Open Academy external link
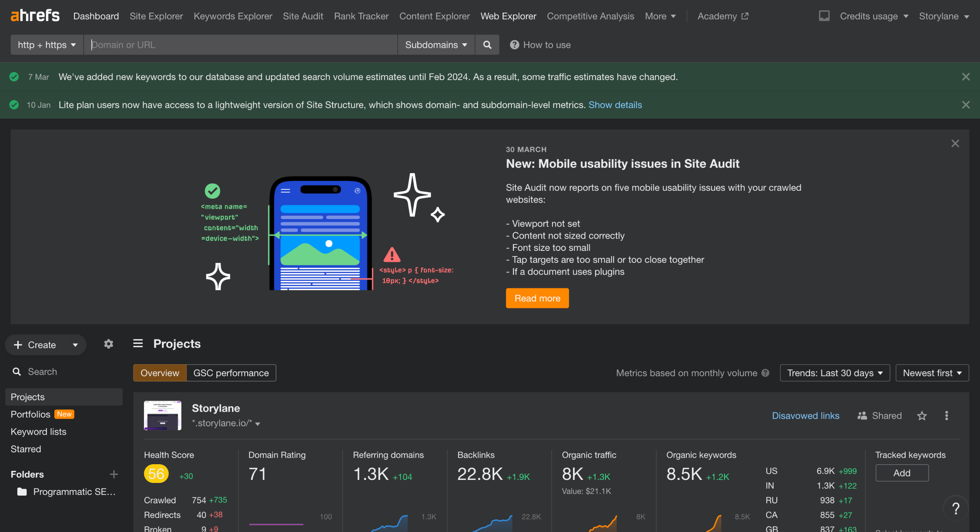 coord(723,16)
